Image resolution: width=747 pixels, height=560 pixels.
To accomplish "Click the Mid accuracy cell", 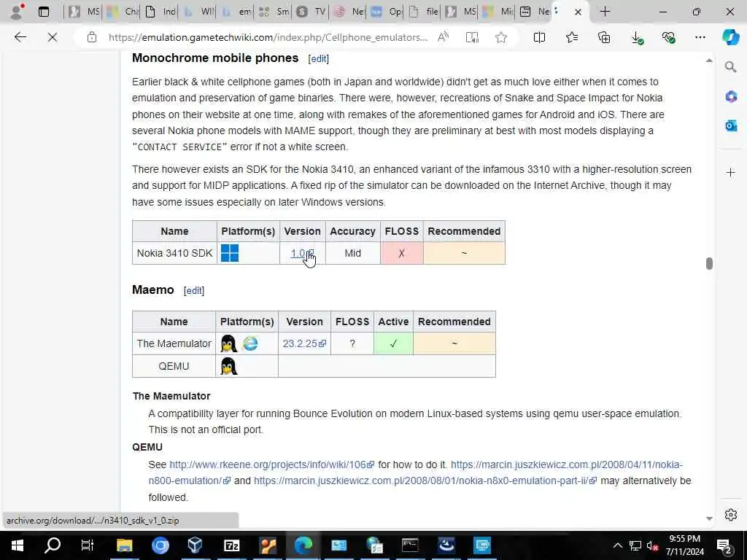I will 352,253.
